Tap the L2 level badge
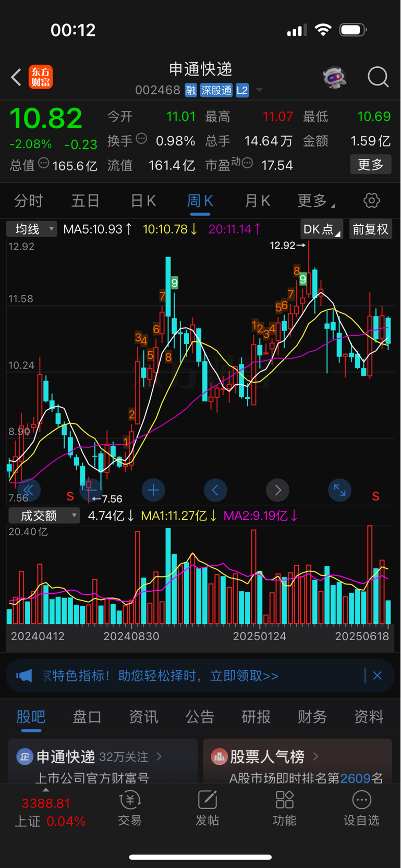401x868 pixels. point(242,90)
